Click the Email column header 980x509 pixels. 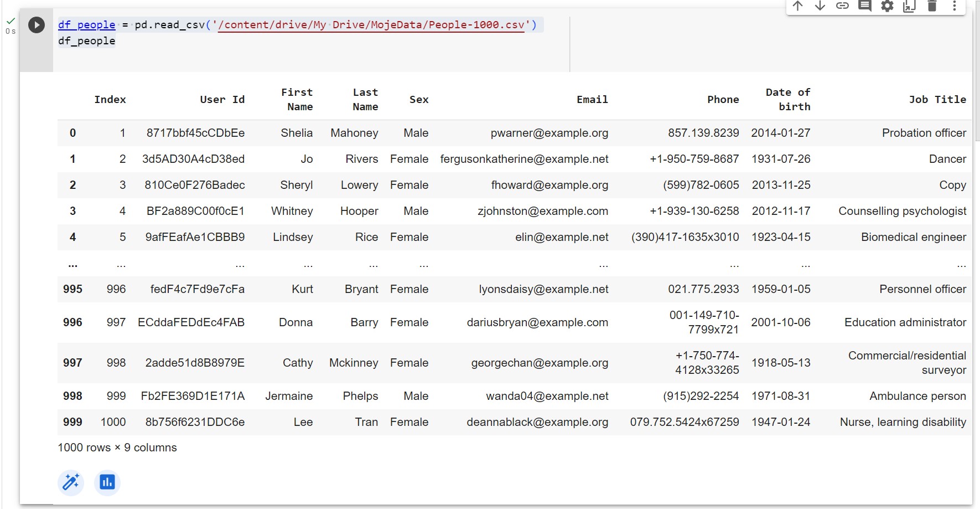[592, 100]
